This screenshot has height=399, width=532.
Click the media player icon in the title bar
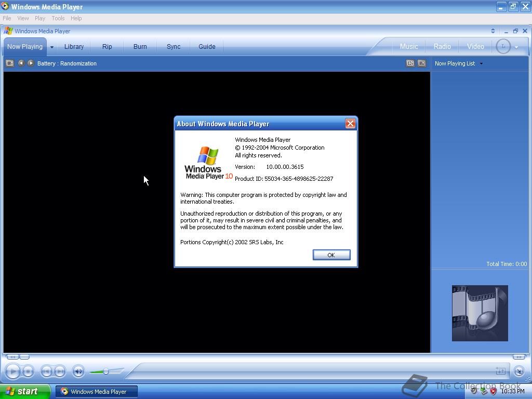tap(5, 6)
